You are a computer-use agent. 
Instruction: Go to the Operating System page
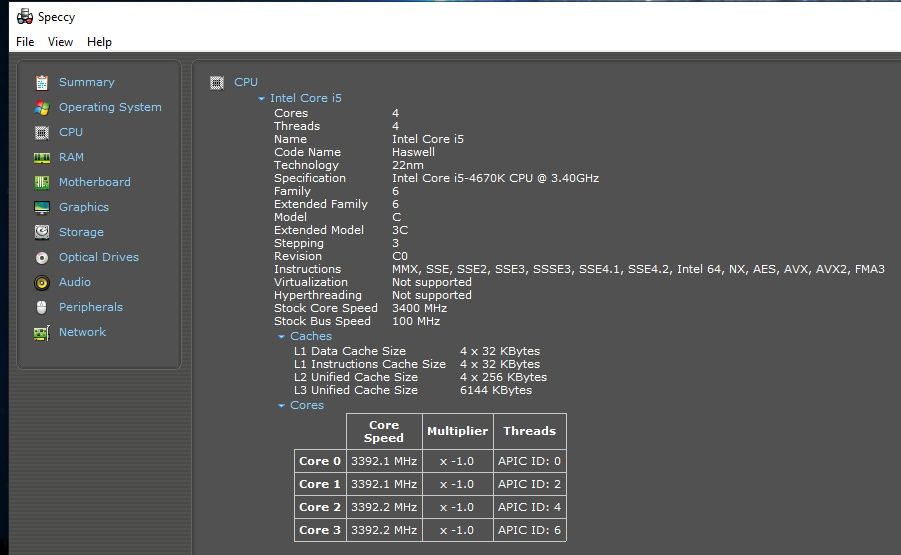click(110, 107)
